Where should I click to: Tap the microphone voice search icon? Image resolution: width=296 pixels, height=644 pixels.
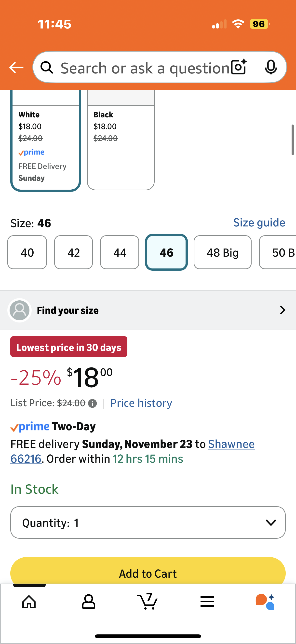click(270, 68)
